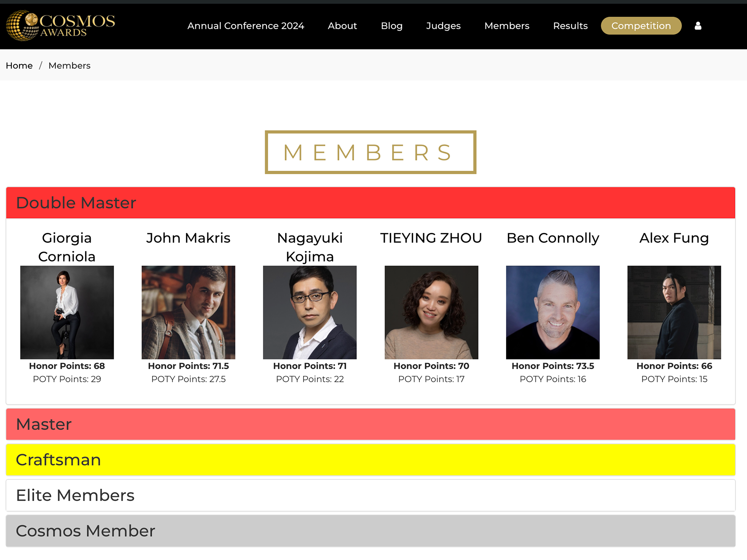The height and width of the screenshot is (560, 747).
Task: Click the MEMBERS page heading
Action: pyautogui.click(x=370, y=152)
